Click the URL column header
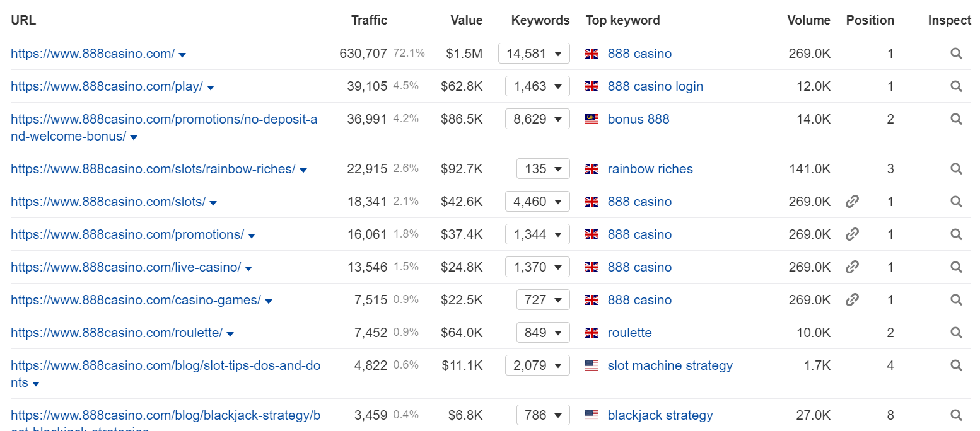Image resolution: width=980 pixels, height=431 pixels. [x=23, y=20]
